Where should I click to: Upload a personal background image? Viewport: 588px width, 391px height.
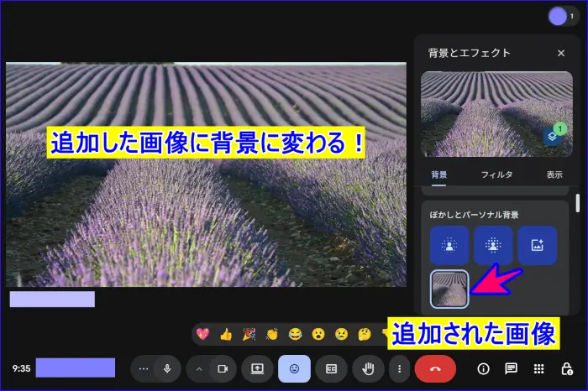(x=537, y=245)
